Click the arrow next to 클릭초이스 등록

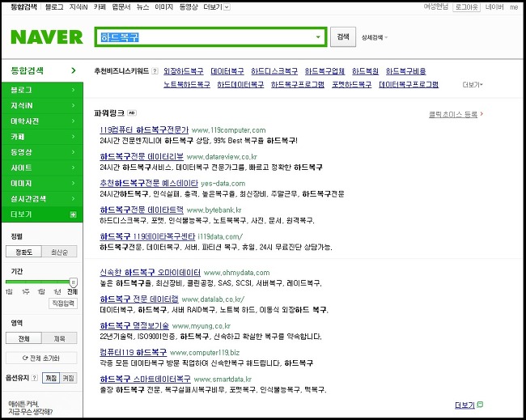(x=481, y=114)
